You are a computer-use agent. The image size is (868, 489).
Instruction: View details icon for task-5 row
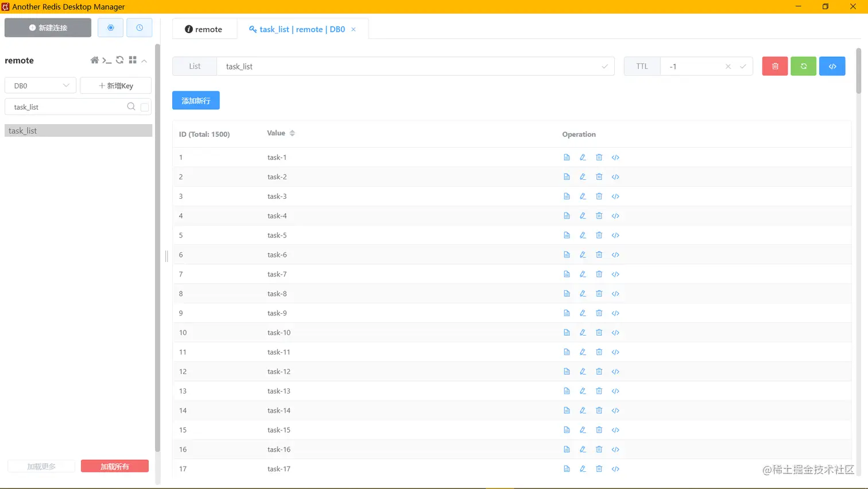coord(567,236)
